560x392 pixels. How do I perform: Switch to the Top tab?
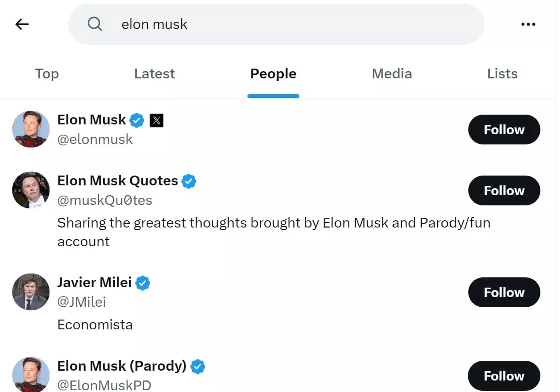click(x=46, y=73)
